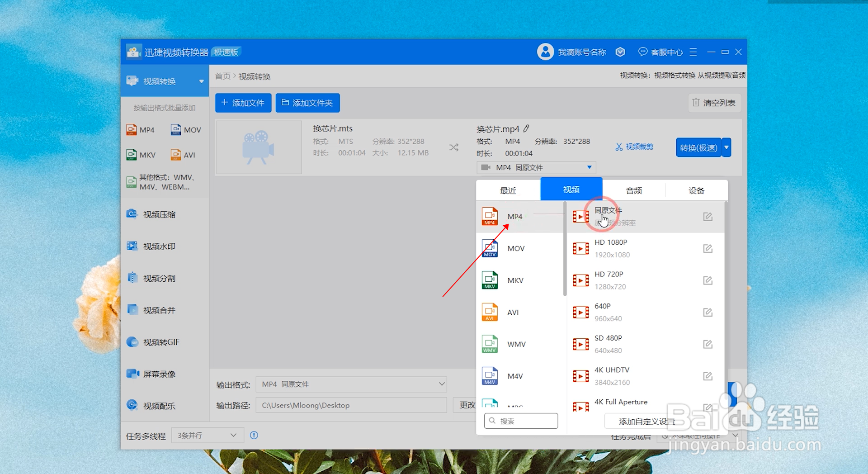The width and height of the screenshot is (868, 474).
Task: Open the MP4 同原文件 output format dropdown for file
Action: [x=536, y=167]
